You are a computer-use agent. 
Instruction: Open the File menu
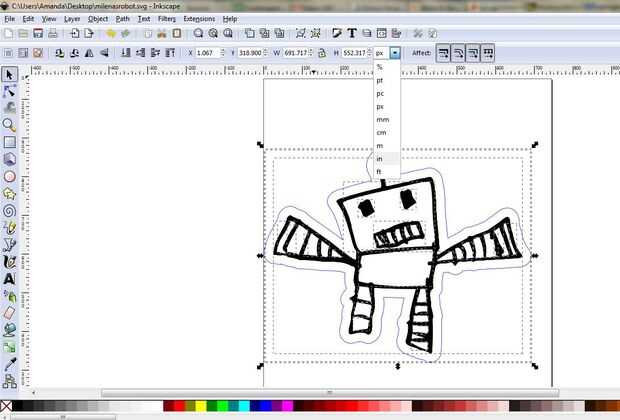click(x=9, y=19)
